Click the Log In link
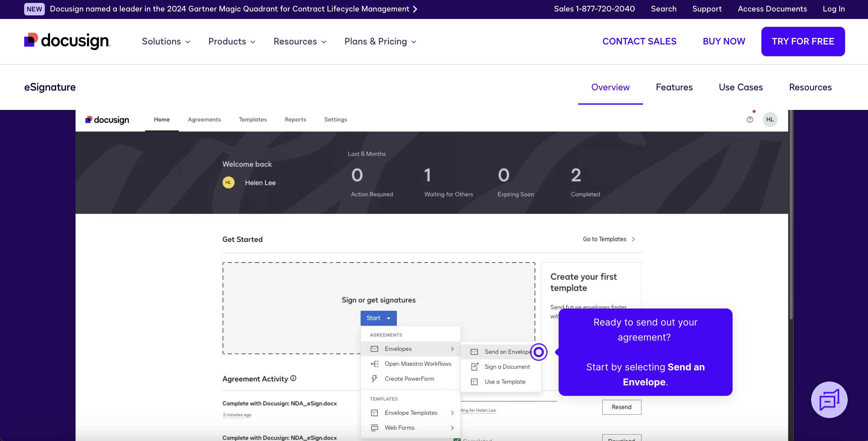Viewport: 868px width, 441px height. (x=834, y=9)
